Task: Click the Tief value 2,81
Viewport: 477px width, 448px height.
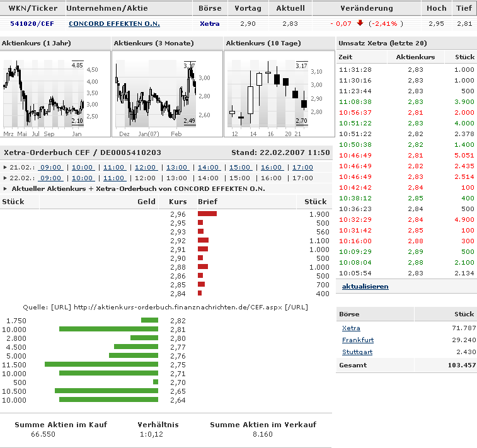Action: coord(464,24)
